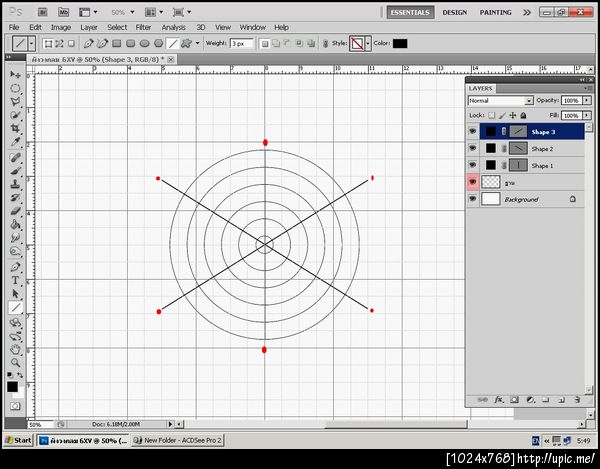Screen dimensions: 600x469
Task: Open the Filter menu
Action: pyautogui.click(x=143, y=27)
